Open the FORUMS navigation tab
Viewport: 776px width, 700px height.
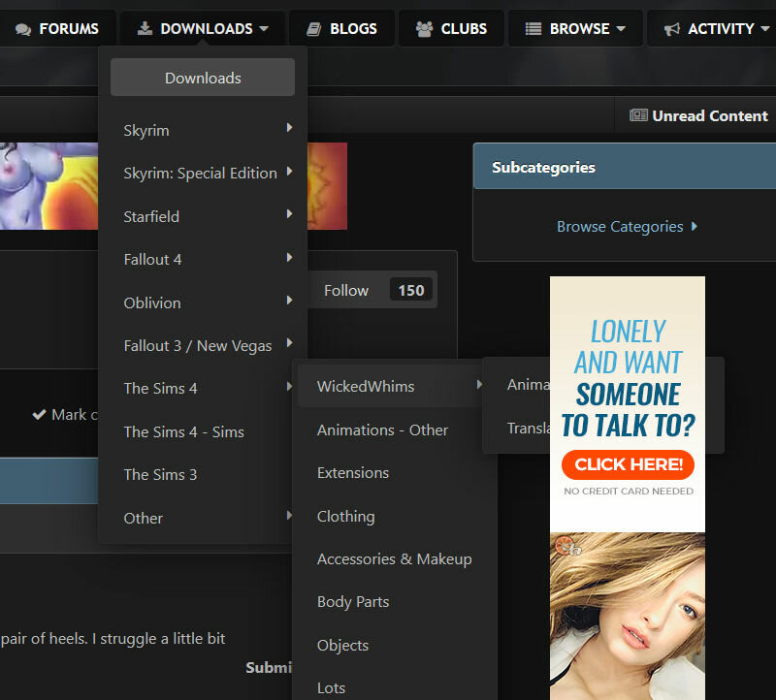[x=57, y=29]
